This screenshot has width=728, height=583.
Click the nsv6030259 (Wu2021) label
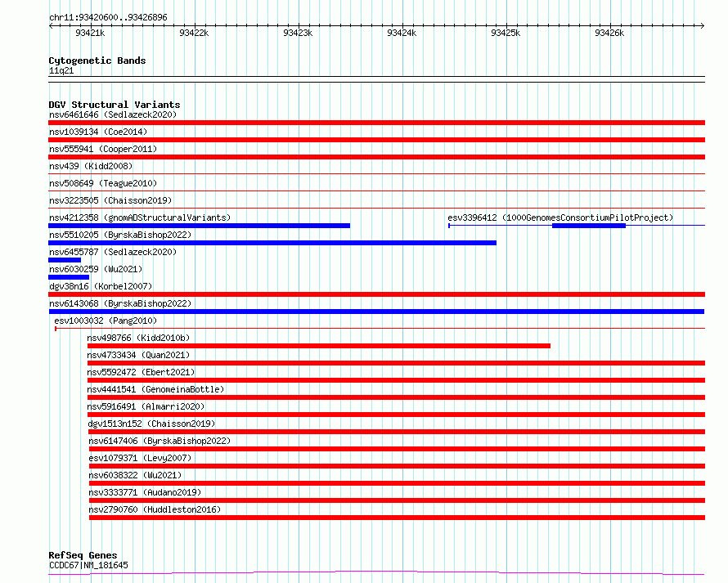tap(96, 269)
